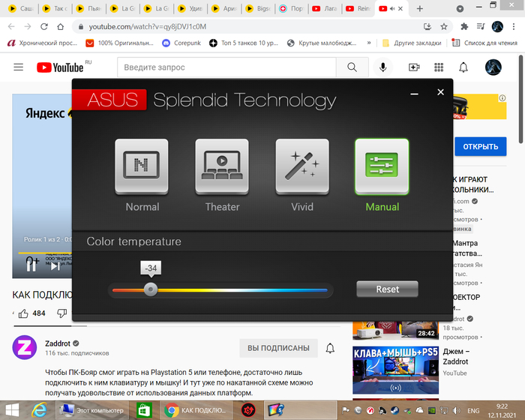Select the Normal display mode icon
The height and width of the screenshot is (420, 525).
pyautogui.click(x=142, y=166)
